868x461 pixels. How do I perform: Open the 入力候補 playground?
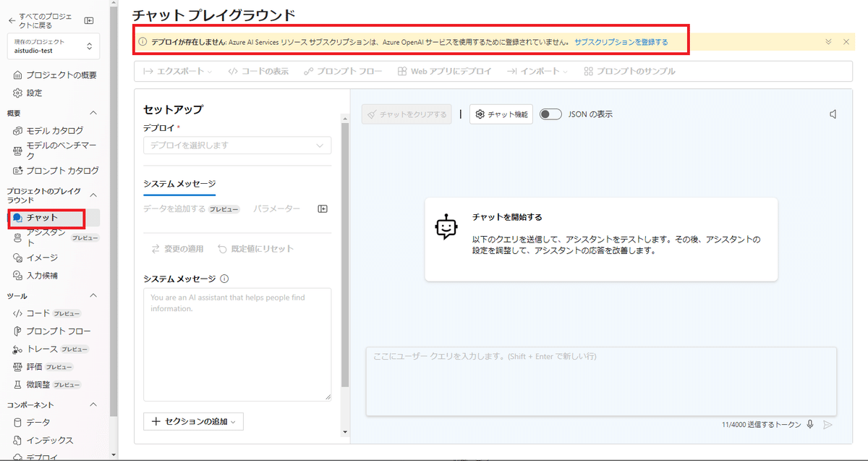click(36, 275)
